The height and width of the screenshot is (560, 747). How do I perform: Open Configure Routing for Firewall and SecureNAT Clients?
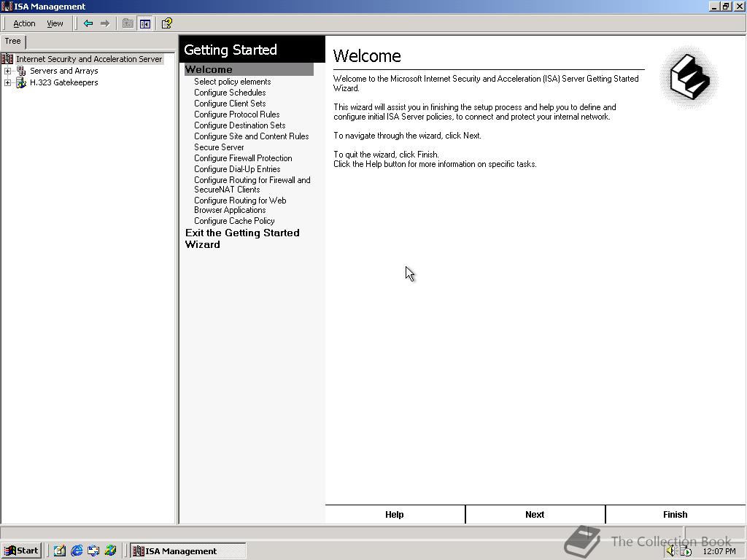point(252,184)
